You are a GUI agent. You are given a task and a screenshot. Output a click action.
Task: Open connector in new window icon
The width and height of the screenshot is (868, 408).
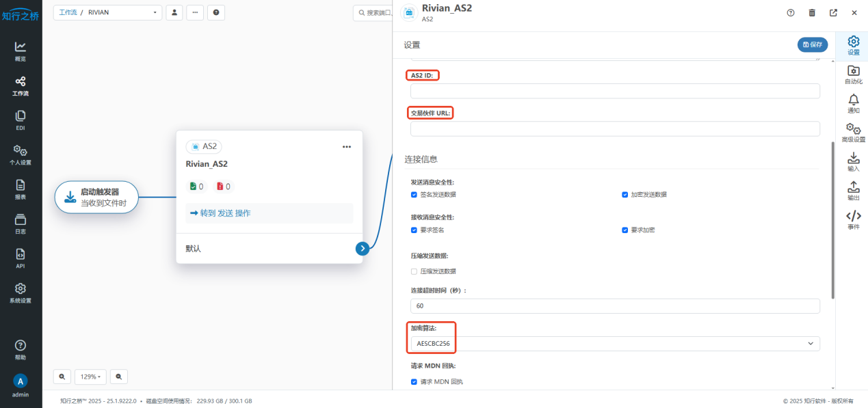(833, 12)
